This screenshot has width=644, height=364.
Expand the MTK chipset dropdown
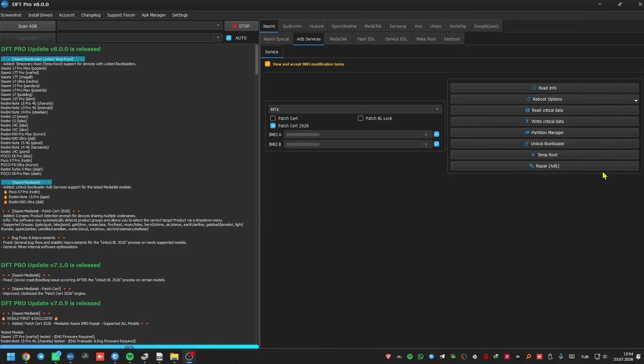click(437, 109)
